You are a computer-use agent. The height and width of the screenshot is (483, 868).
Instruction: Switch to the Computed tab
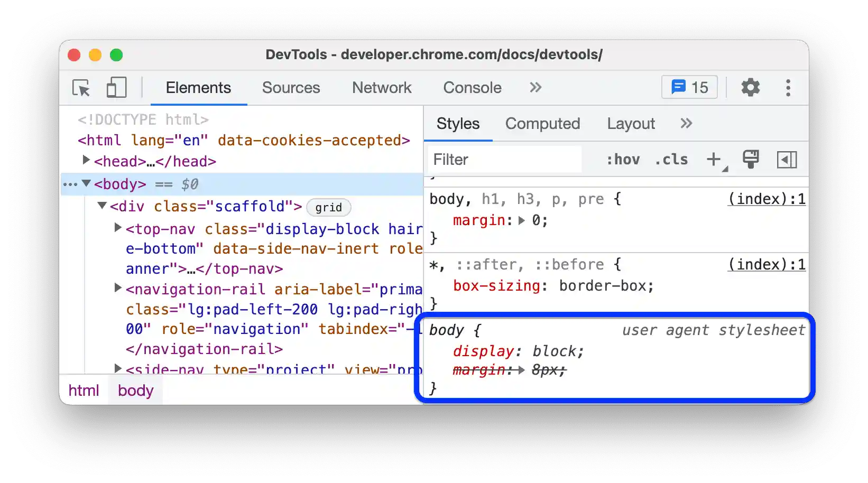[x=542, y=124]
